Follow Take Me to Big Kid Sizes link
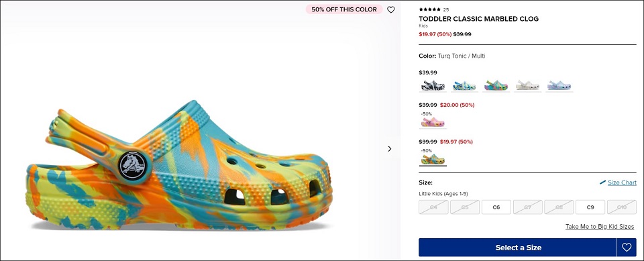Viewport: 644px width, 261px height. (600, 227)
